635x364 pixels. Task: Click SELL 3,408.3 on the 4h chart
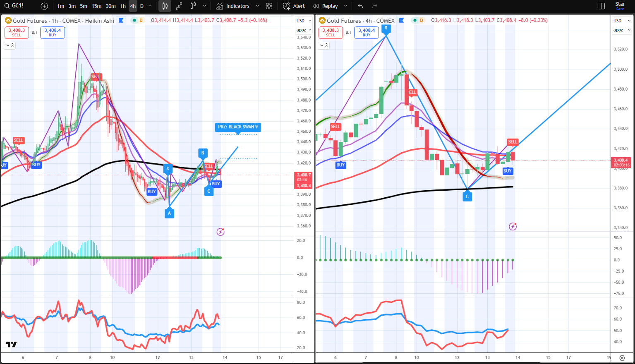331,32
